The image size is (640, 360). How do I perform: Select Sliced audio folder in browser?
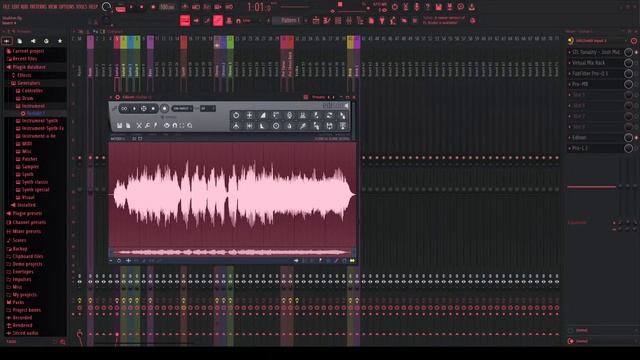(x=25, y=333)
